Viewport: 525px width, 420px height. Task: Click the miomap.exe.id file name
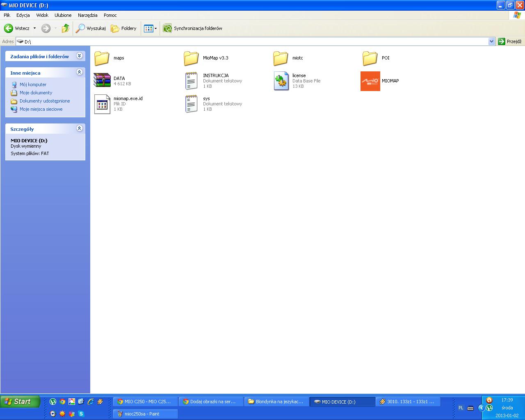tap(128, 98)
